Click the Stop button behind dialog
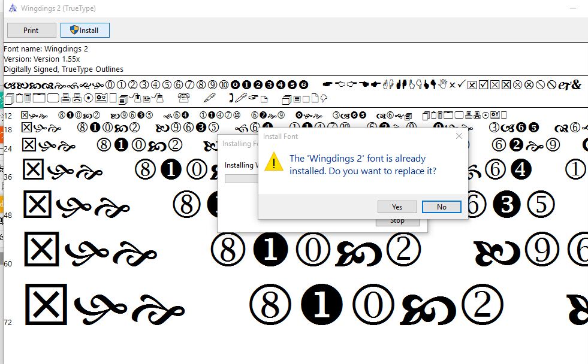Screen dimensions: 588x364 [x=397, y=222]
